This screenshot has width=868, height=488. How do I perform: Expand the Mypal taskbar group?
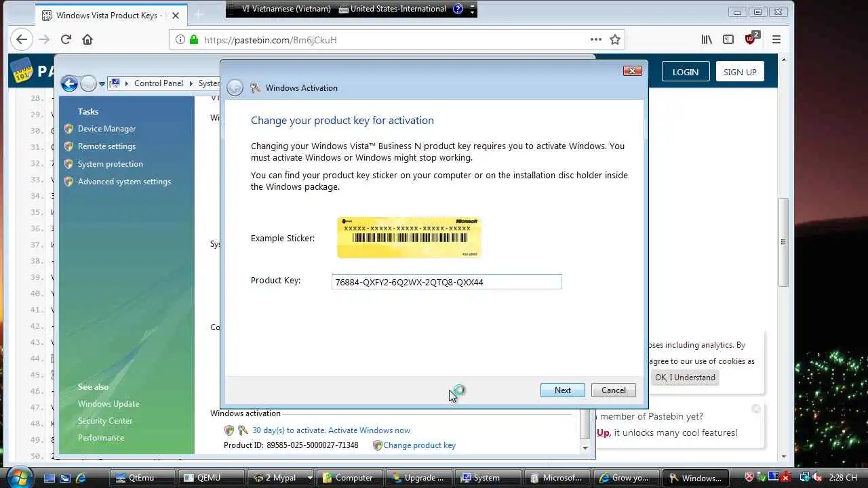pyautogui.click(x=310, y=478)
